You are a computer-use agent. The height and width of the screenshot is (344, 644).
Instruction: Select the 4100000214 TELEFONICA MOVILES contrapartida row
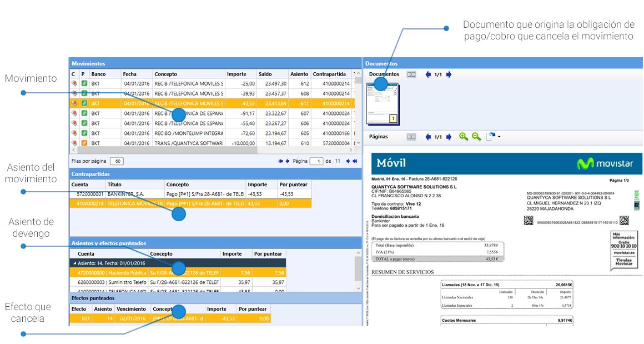pos(190,203)
